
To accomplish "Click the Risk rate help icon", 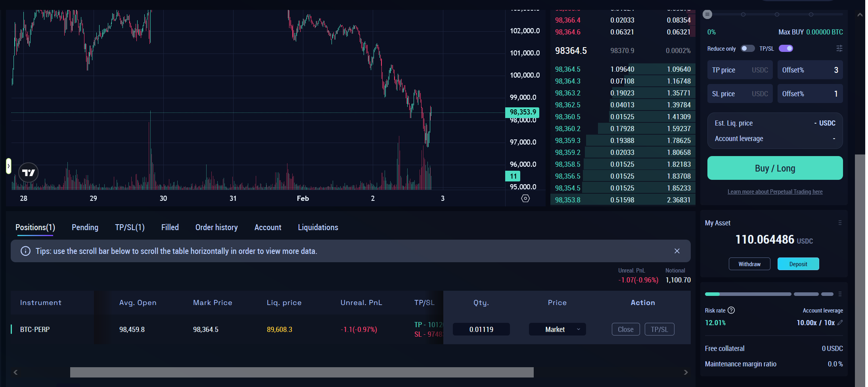I will point(732,311).
